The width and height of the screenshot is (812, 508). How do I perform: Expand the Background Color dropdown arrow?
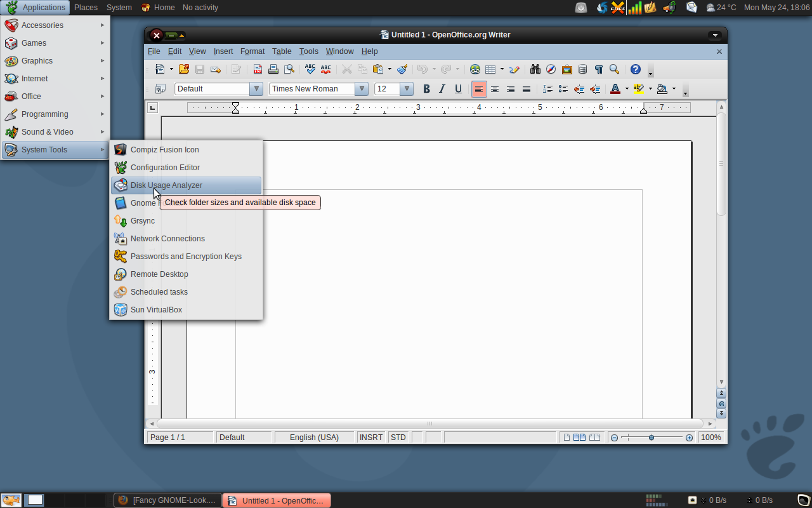(x=674, y=89)
